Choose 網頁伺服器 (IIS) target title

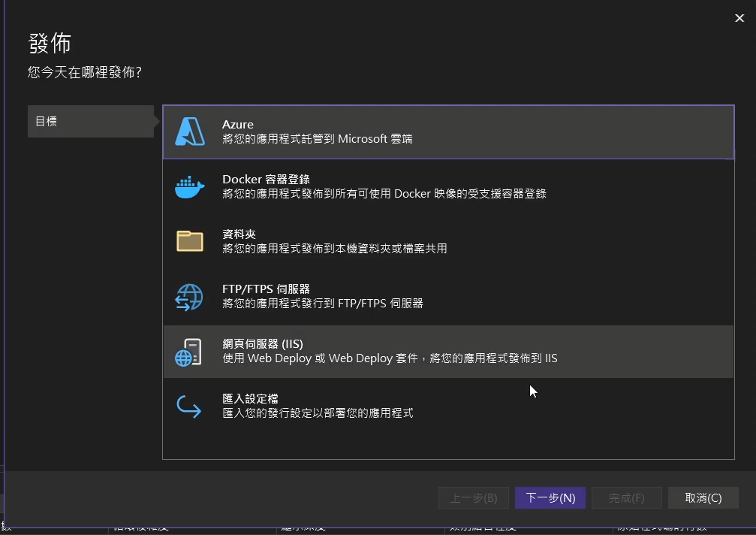tap(263, 344)
